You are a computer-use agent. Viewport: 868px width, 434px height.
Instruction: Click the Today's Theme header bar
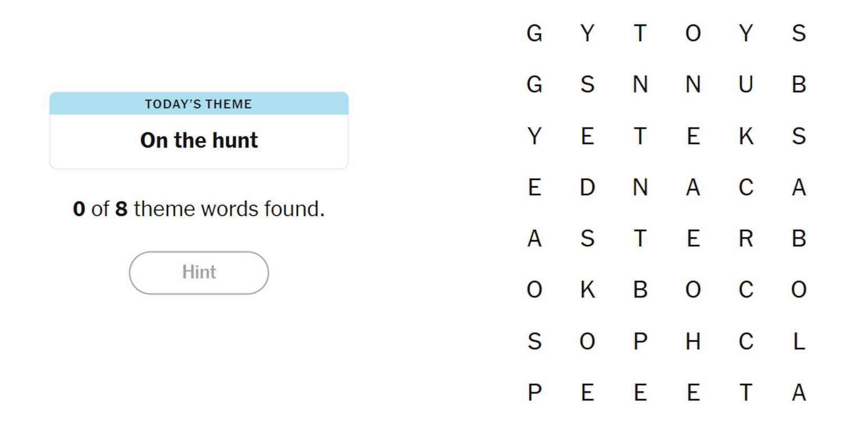[x=199, y=104]
